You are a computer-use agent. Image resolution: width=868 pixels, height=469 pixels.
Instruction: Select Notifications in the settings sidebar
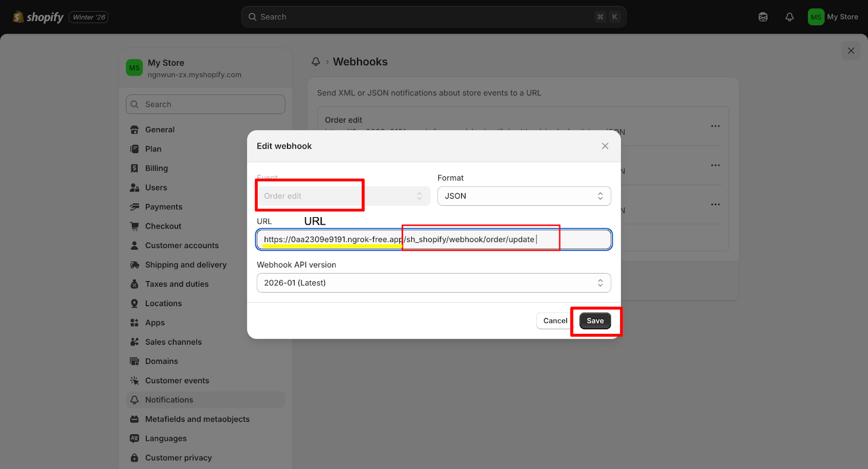point(206,400)
